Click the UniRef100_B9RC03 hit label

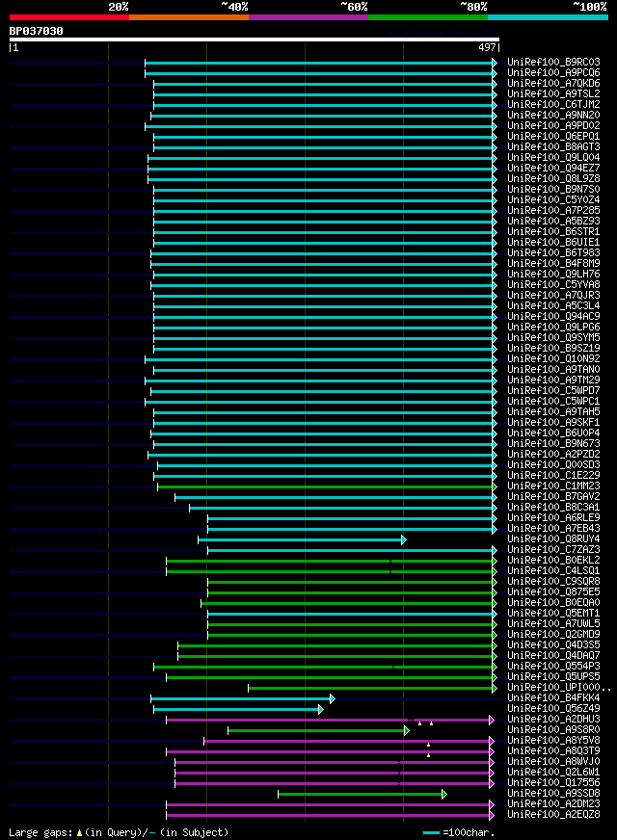[x=553, y=63]
